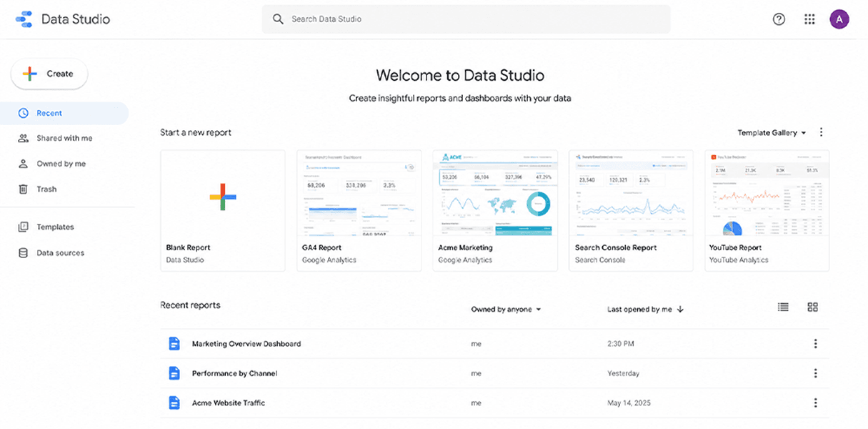
Task: Open the GA4 Report template
Action: [359, 210]
